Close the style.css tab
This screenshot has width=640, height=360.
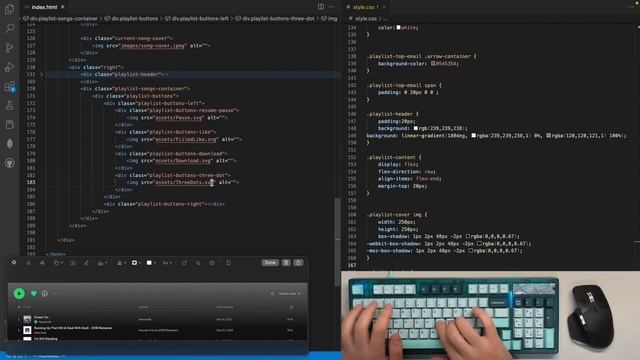pos(384,7)
